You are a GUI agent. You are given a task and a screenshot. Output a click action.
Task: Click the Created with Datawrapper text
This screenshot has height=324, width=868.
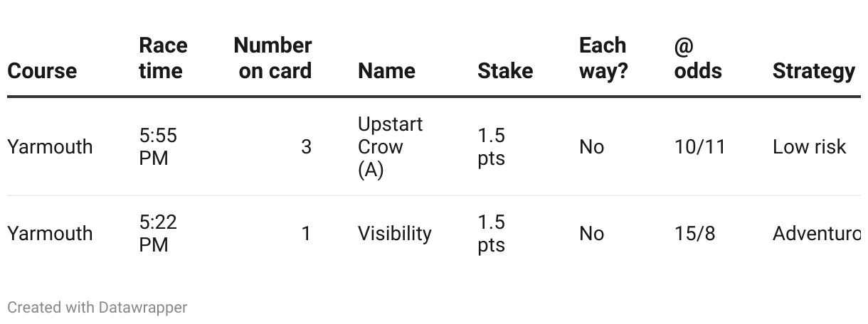(97, 308)
